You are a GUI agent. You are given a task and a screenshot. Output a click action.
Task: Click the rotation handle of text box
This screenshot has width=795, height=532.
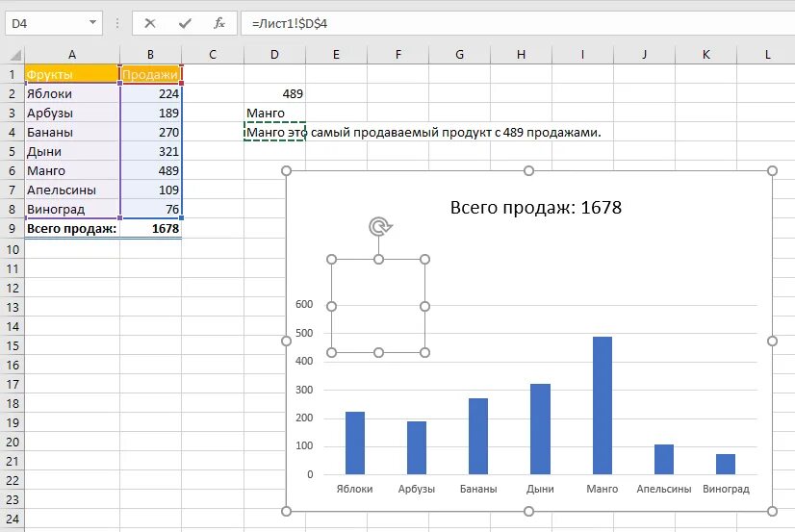(379, 226)
